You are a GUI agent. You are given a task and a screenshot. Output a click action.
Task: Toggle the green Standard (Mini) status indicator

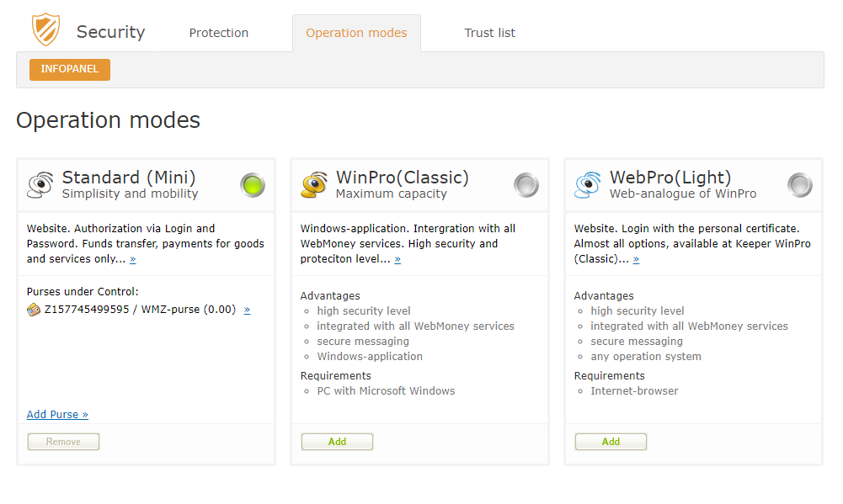(253, 185)
